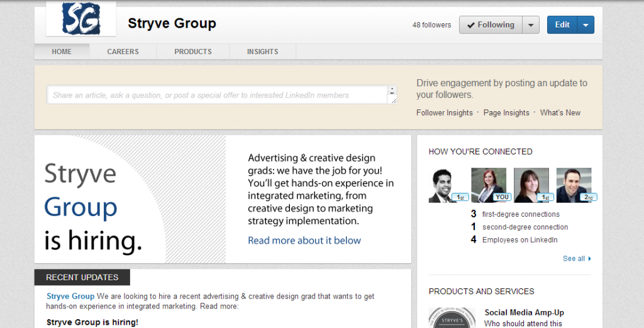Click Read more about it below link
The height and width of the screenshot is (328, 644).
(304, 241)
